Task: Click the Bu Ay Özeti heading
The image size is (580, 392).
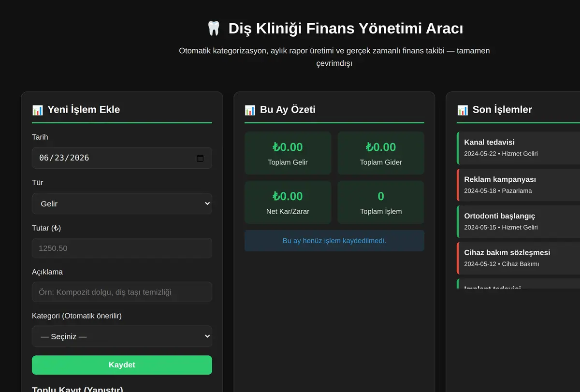Action: [x=288, y=110]
